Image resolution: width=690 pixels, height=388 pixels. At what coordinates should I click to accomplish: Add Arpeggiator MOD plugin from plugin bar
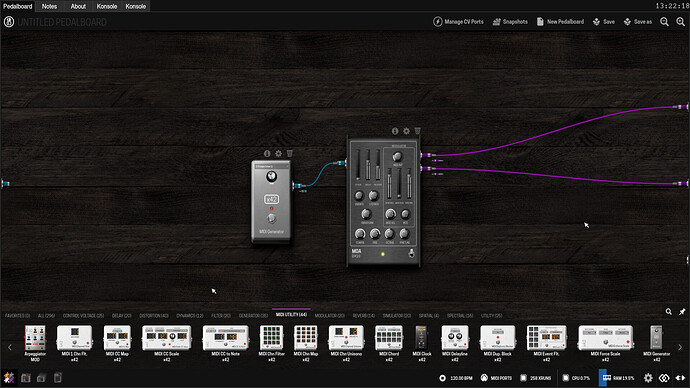coord(35,338)
